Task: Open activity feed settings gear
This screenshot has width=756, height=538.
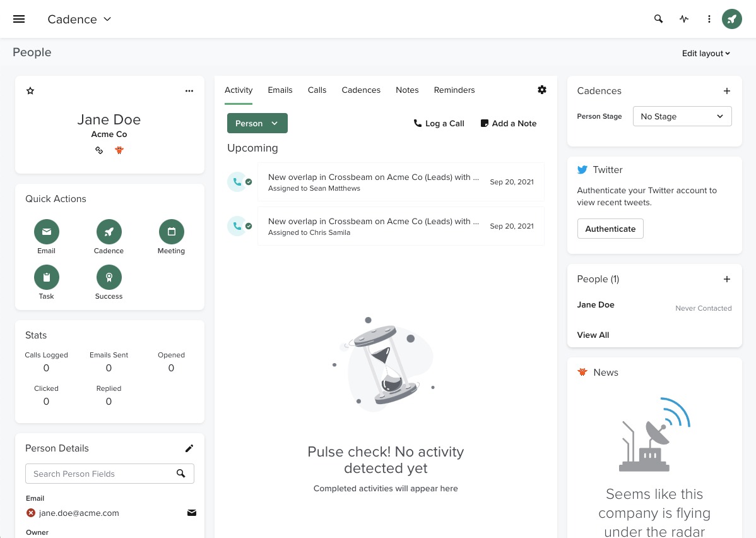Action: (x=542, y=90)
